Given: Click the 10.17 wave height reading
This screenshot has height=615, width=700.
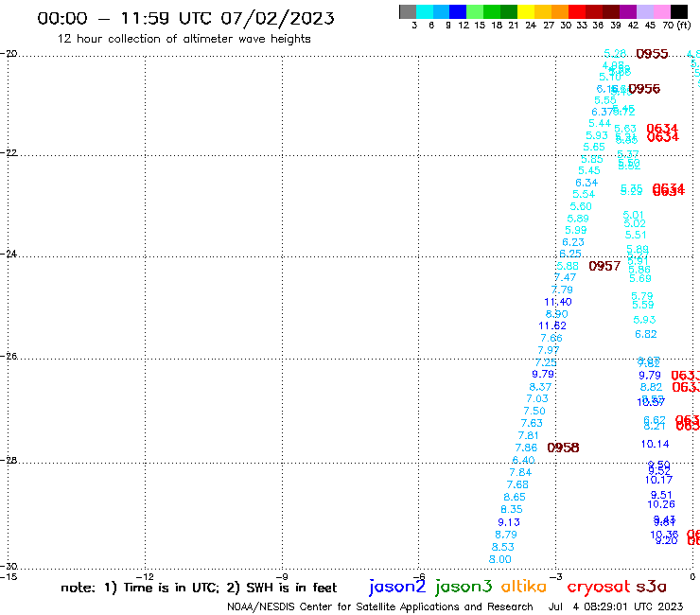Looking at the screenshot, I should (x=658, y=480).
